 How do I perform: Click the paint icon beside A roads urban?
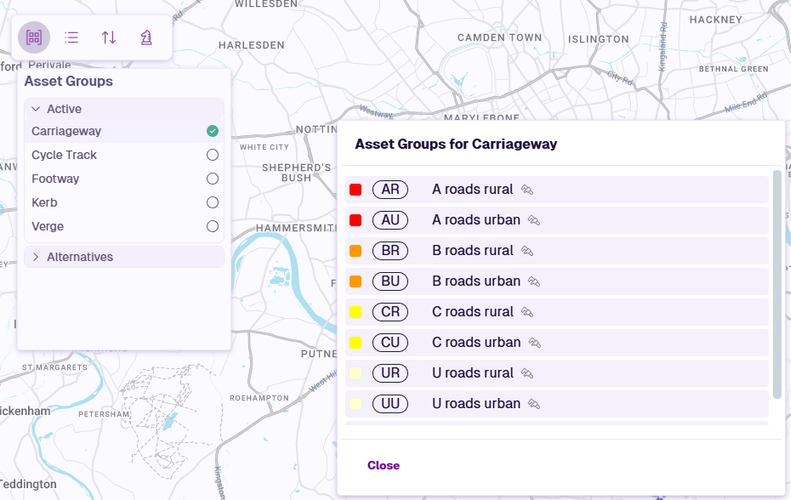(534, 220)
